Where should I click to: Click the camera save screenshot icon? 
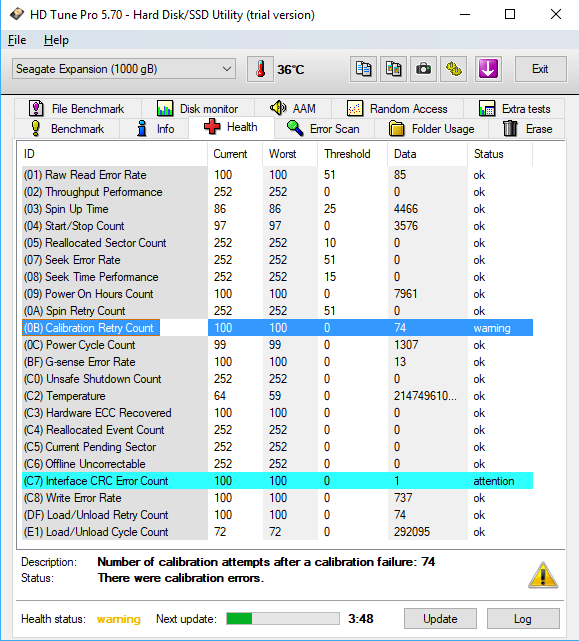423,69
